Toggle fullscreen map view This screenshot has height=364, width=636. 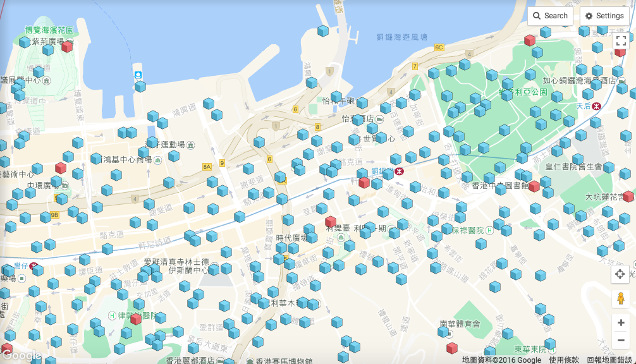point(620,42)
